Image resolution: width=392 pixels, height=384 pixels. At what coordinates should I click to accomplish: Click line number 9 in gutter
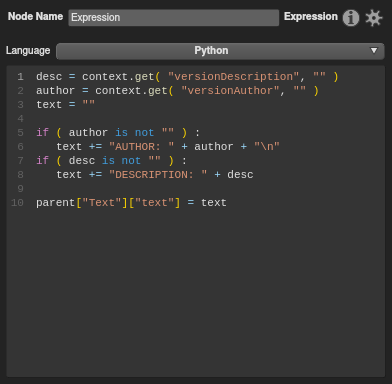click(20, 189)
